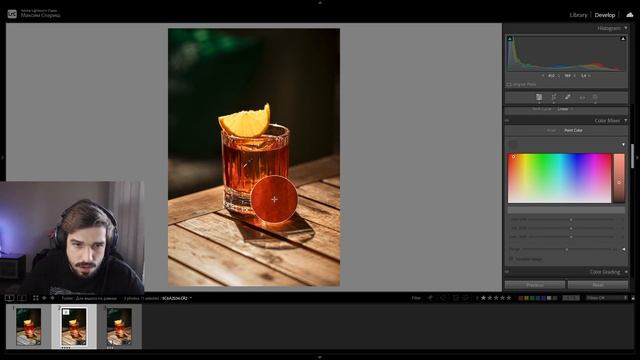Click the Hue Shift slider handle
This screenshot has height=360, width=640.
click(x=571, y=220)
